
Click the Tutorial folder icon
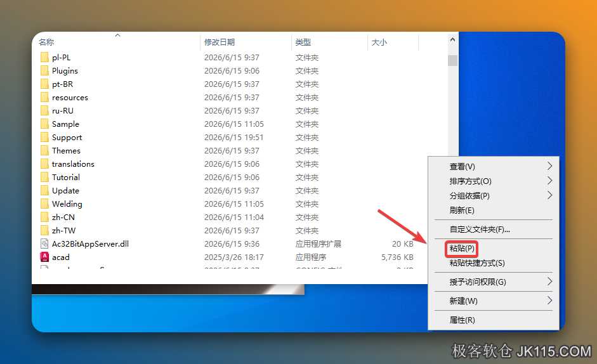[x=44, y=178]
